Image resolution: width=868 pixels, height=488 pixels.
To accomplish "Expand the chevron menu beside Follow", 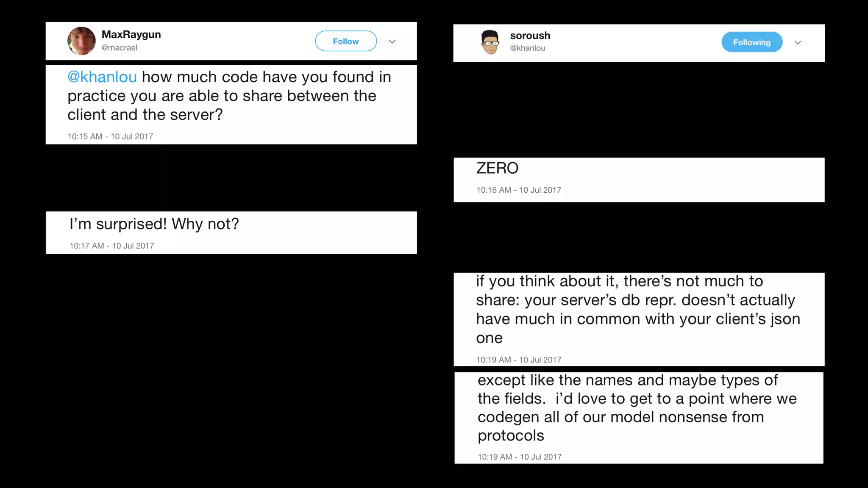I will (392, 42).
